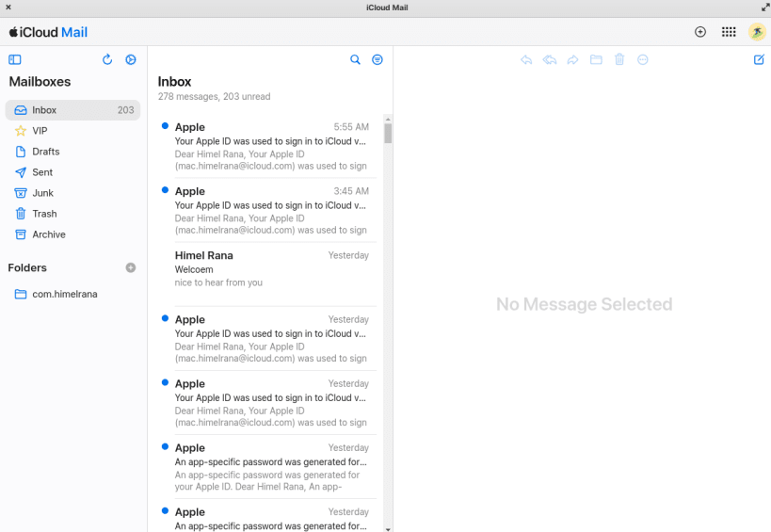
Task: Open the mailbox actions circle icon
Action: pyautogui.click(x=131, y=59)
